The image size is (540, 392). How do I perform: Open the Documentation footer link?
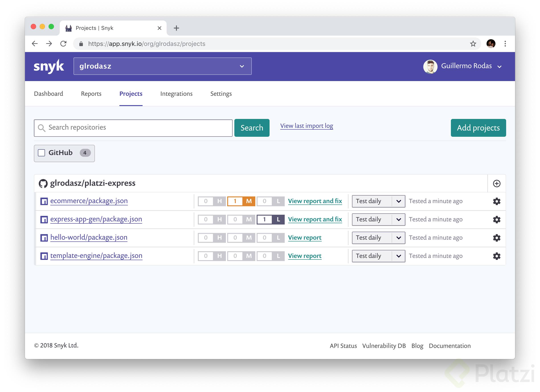click(450, 346)
